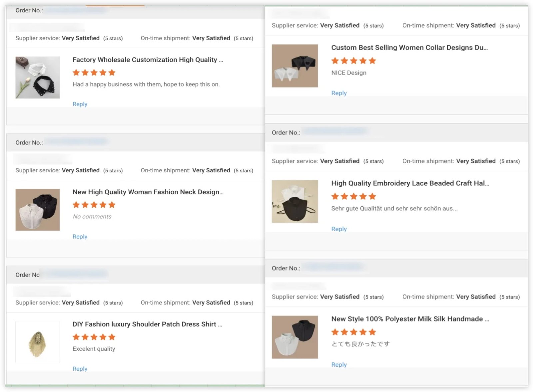Screen dimensions: 533x392
Task: Open 'DIY Fashion luxury Shoulder Patch Dress Shirt' title
Action: click(147, 324)
